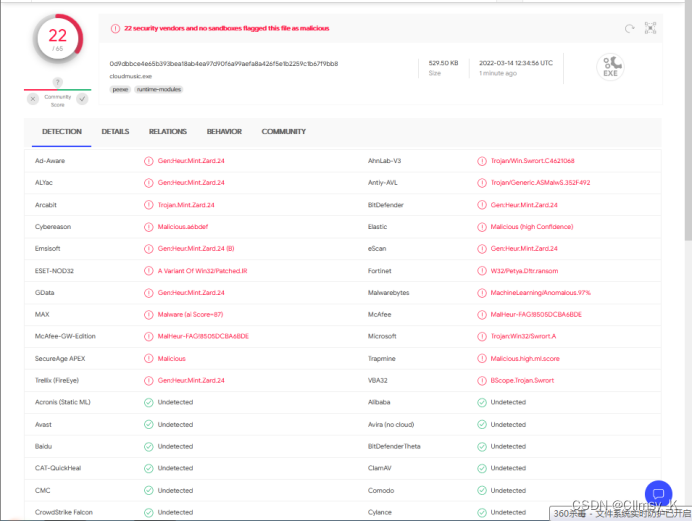The image size is (693, 522).
Task: Click the MachineLearning/Anomalous.97% result
Action: point(541,293)
